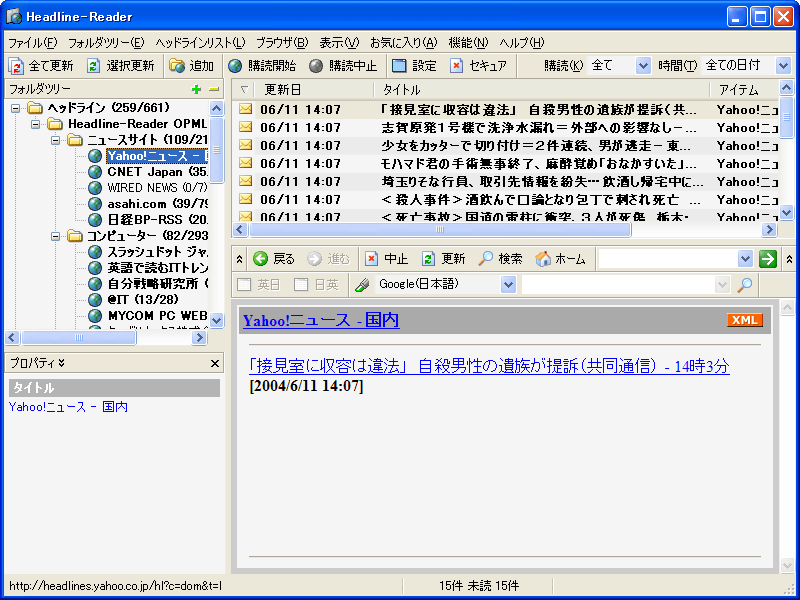Open the 機能(N) menu
Viewport: 800px width, 600px height.
click(468, 42)
